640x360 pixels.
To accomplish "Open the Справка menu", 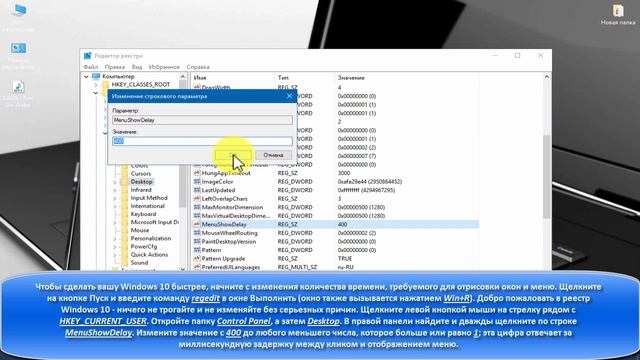I will click(x=198, y=67).
